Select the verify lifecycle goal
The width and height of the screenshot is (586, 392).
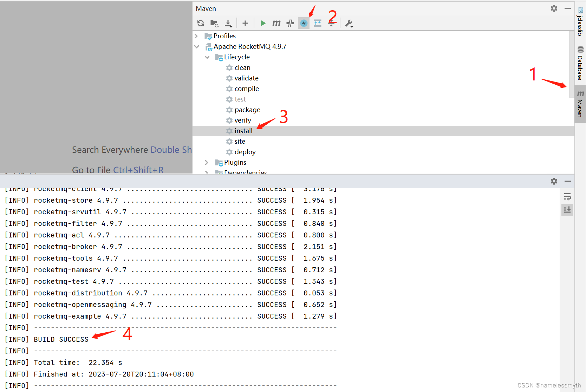(243, 120)
